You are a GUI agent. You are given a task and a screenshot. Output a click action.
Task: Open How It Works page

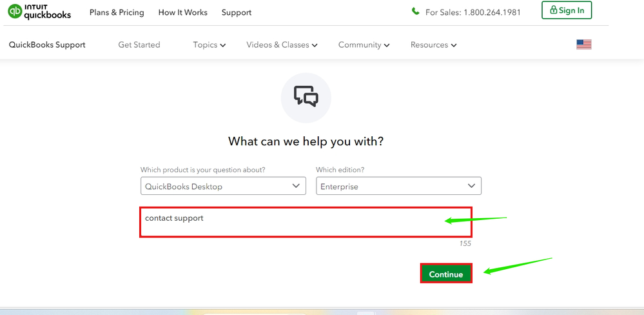[x=183, y=12]
